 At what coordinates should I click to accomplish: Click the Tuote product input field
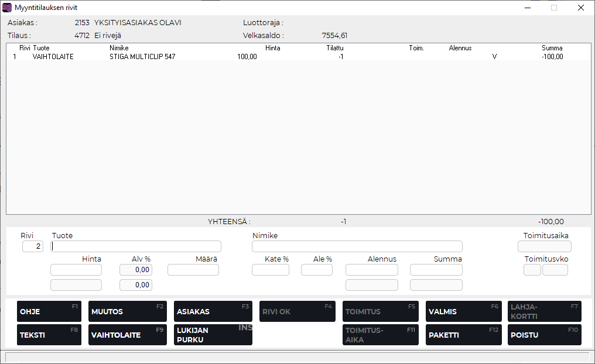pos(136,246)
